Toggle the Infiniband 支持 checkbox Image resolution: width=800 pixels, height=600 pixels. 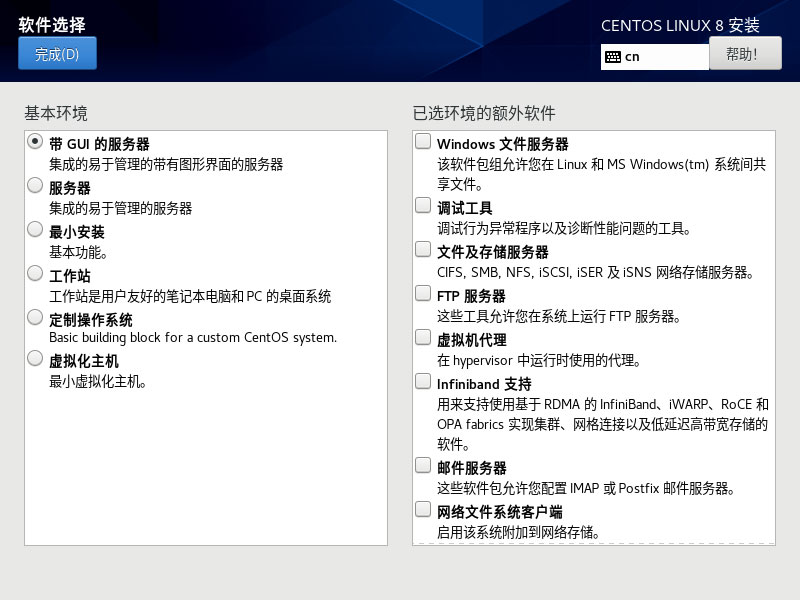pos(423,381)
